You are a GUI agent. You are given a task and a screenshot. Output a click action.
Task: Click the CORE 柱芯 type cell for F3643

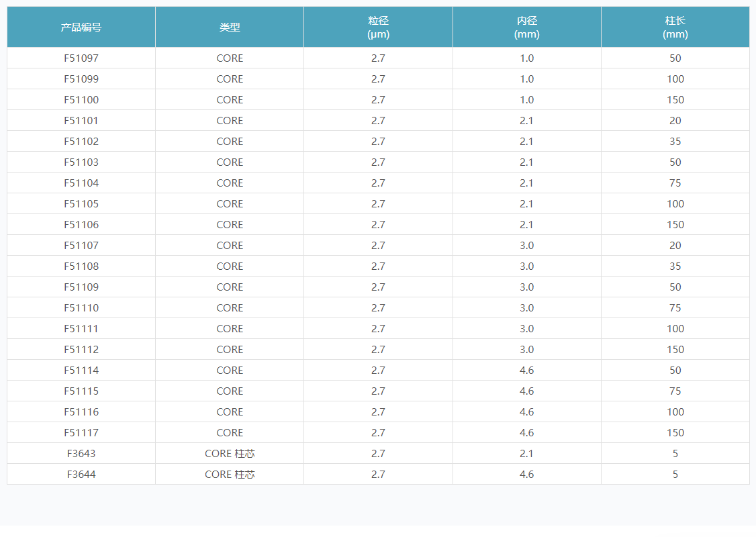230,454
